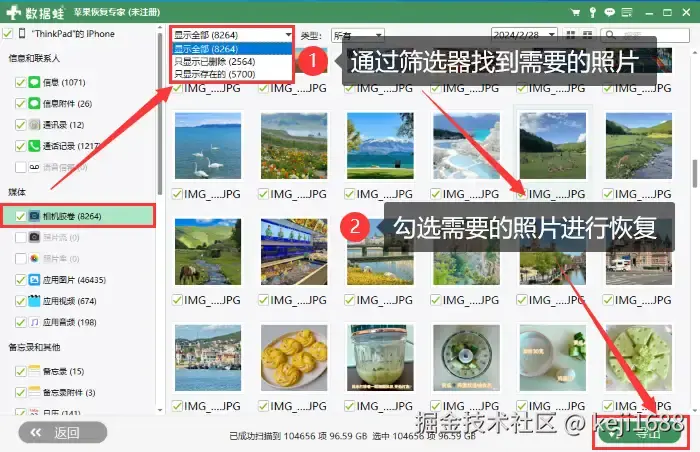Image resolution: width=700 pixels, height=452 pixels.
Task: Uncheck the swans photo IMG checkbox
Action: [178, 194]
